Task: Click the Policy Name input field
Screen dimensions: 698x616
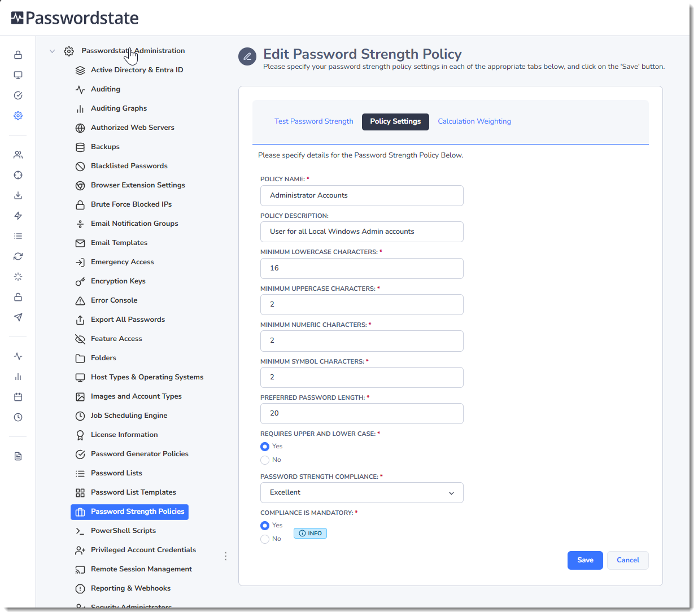Action: [x=362, y=195]
